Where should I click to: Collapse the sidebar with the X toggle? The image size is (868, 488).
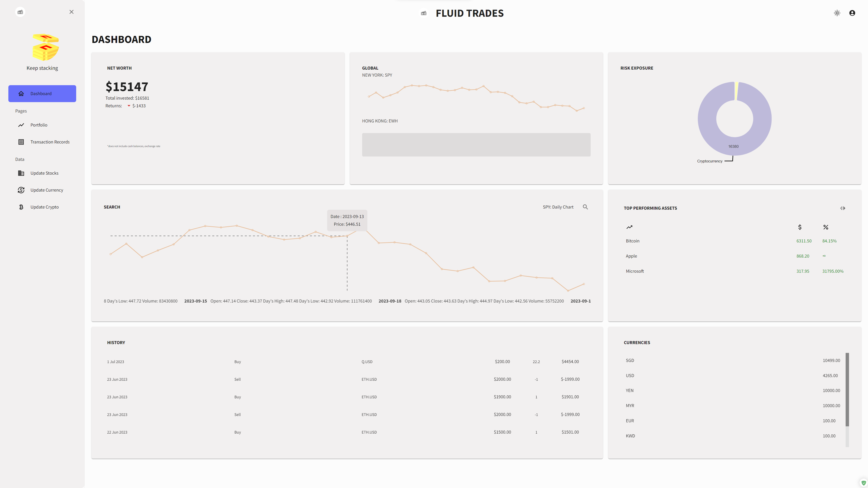[x=71, y=12]
